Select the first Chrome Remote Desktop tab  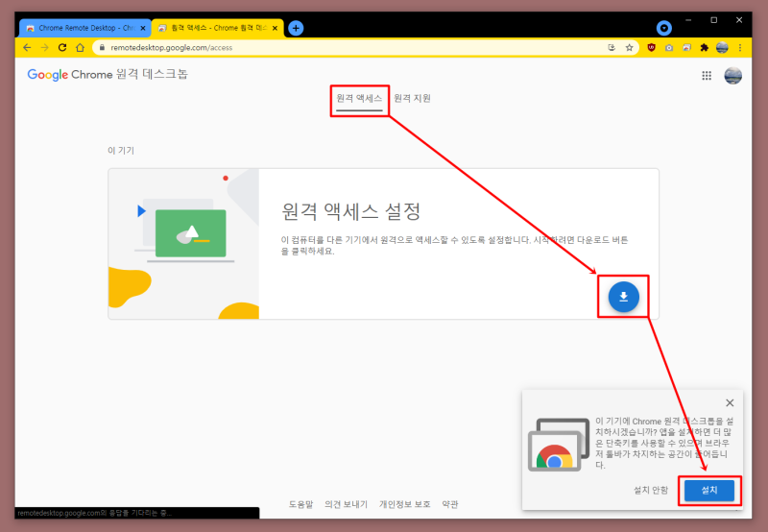click(x=84, y=28)
